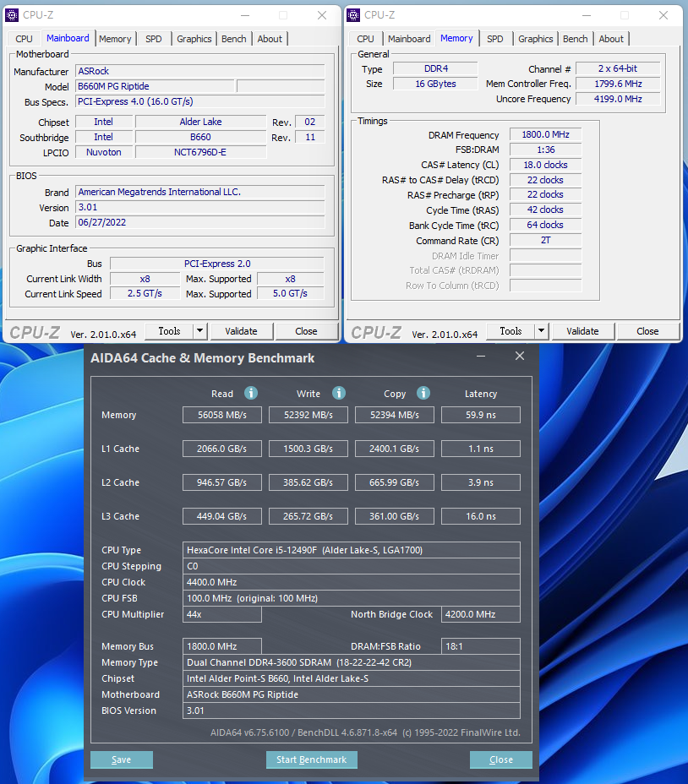Select Bench tab in left CPU-Z window
The image size is (688, 784).
tap(234, 39)
